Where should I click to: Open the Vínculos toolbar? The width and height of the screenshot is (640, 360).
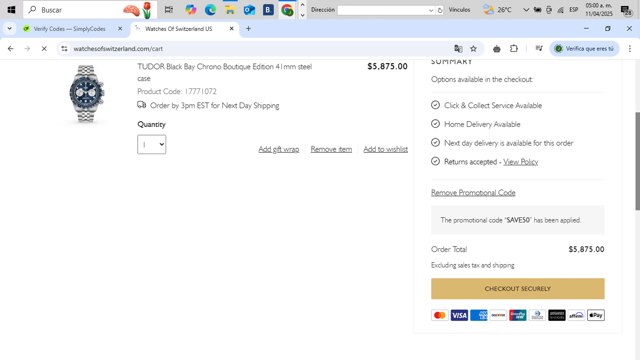[x=459, y=10]
